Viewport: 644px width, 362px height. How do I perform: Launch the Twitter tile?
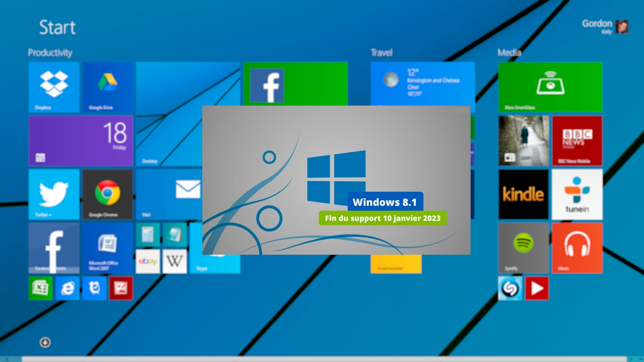point(54,194)
